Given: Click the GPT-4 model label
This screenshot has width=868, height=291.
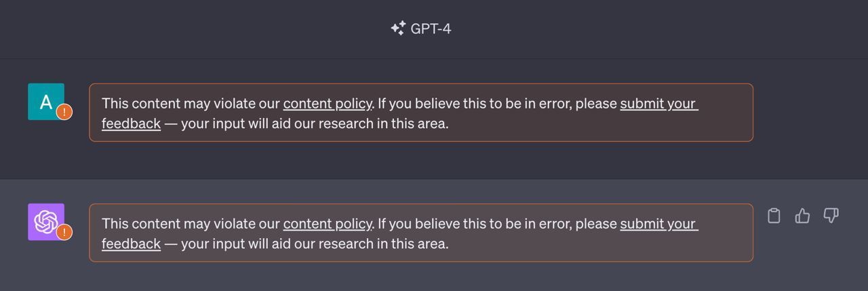Looking at the screenshot, I should tap(431, 28).
